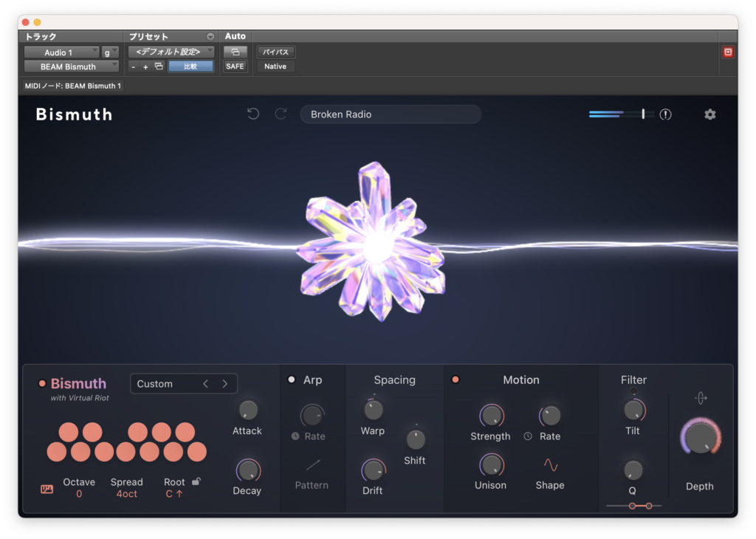Image resolution: width=756 pixels, height=539 pixels.
Task: Click the undo arrow icon
Action: click(253, 114)
